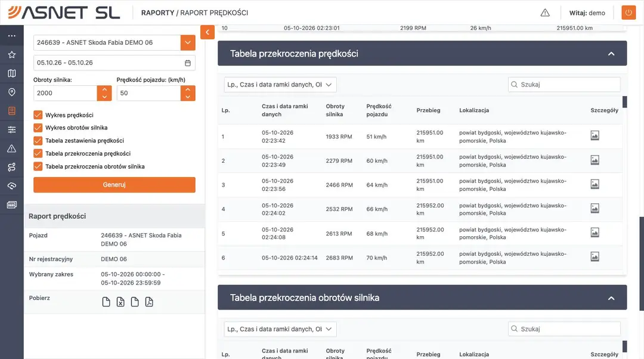Open details image for the 1933 RPM row
The image size is (644, 359).
595,135
